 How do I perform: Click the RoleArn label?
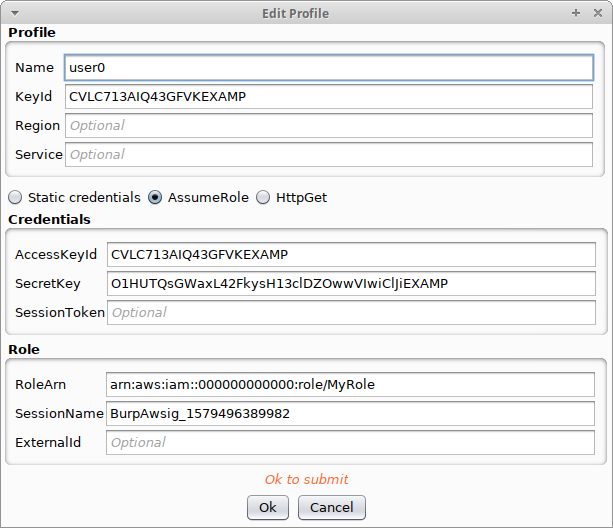41,385
